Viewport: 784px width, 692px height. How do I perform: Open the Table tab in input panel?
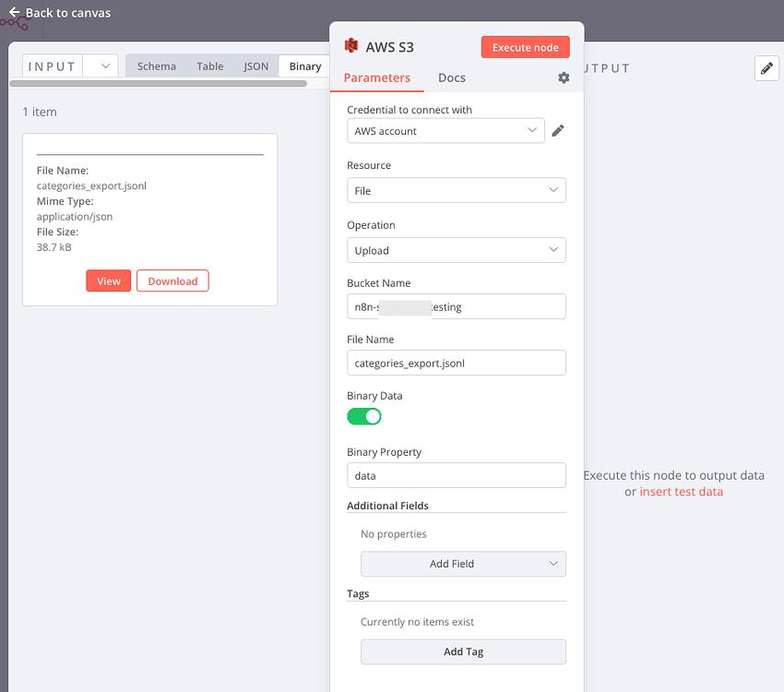209,66
